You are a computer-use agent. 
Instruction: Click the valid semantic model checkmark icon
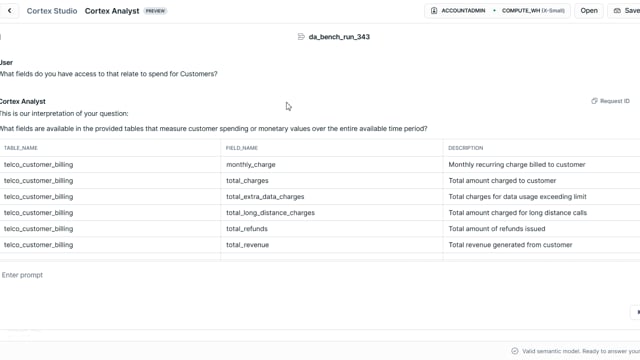[515, 351]
